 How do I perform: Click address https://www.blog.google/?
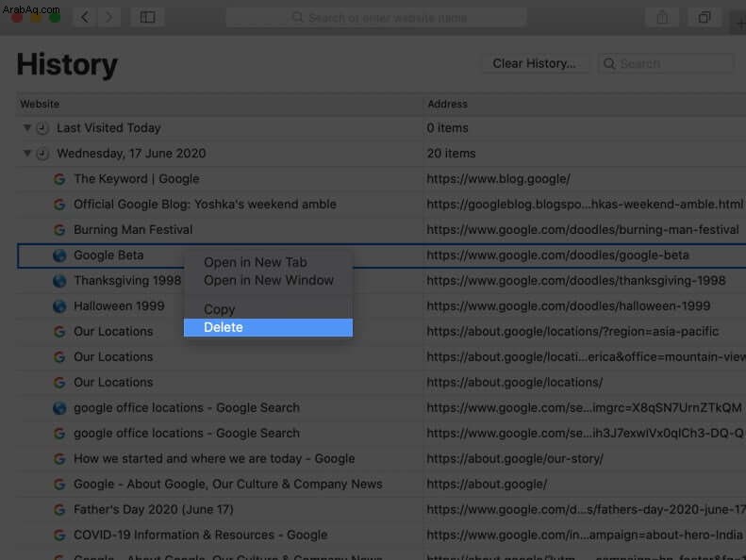click(498, 179)
